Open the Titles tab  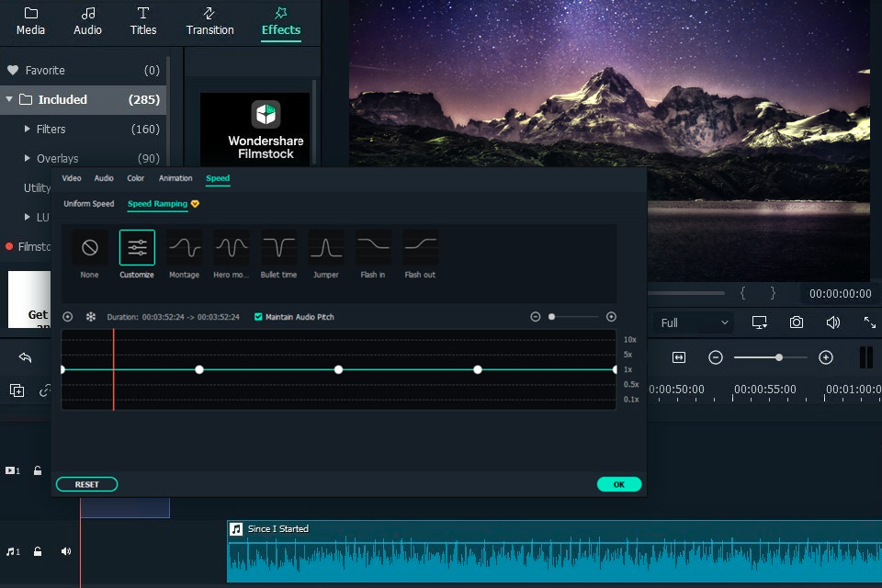(x=143, y=21)
